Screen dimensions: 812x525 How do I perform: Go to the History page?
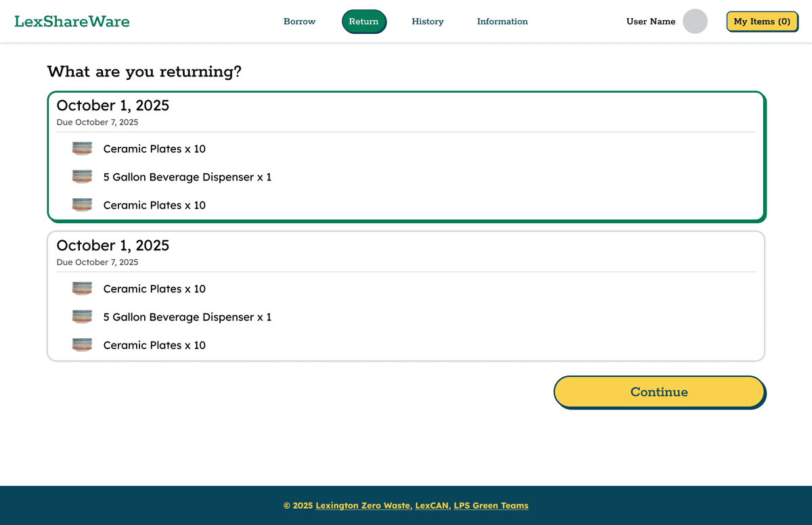[428, 22]
